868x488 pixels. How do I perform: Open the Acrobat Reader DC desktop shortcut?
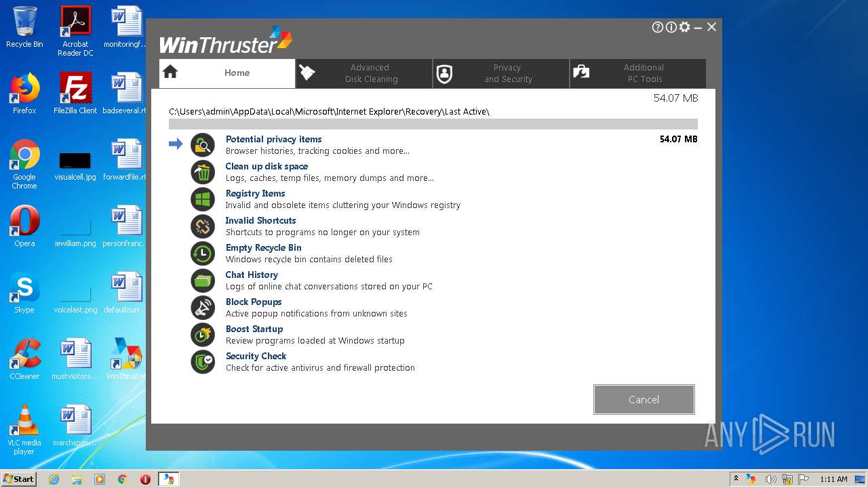(x=75, y=31)
